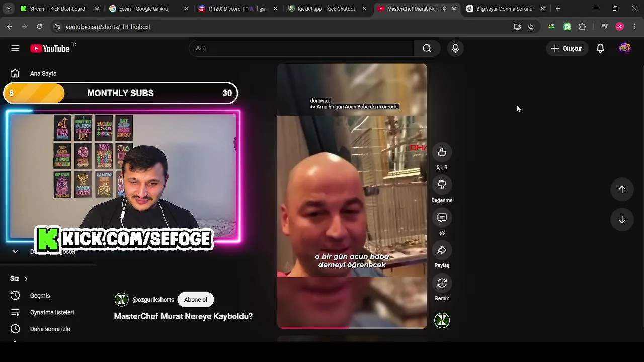Viewport: 644px width, 362px height.
Task: Start voice search with microphone icon
Action: click(x=455, y=48)
